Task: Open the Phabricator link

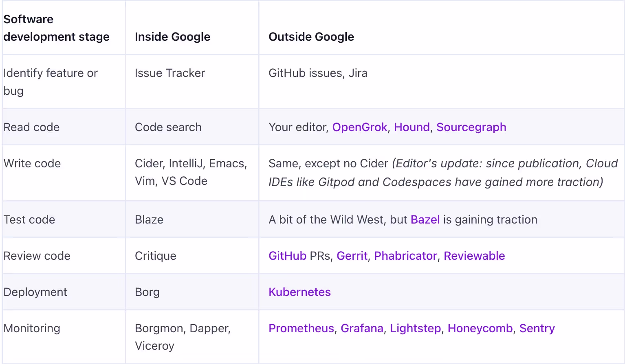Action: click(405, 256)
